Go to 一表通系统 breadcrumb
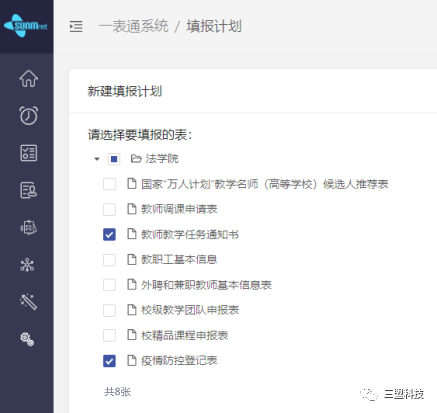The width and height of the screenshot is (437, 413). (x=134, y=26)
